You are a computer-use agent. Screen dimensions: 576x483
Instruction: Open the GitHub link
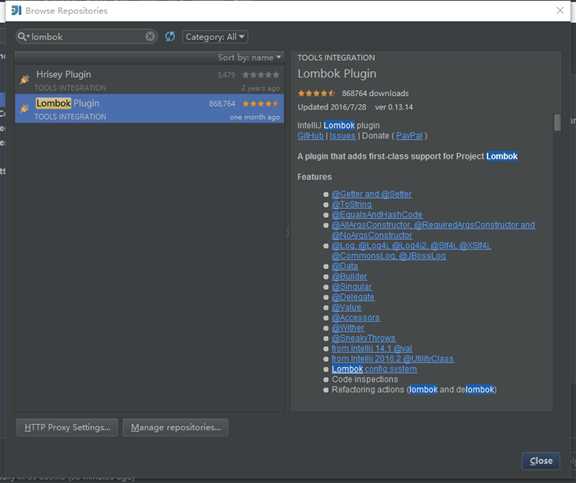coord(310,136)
